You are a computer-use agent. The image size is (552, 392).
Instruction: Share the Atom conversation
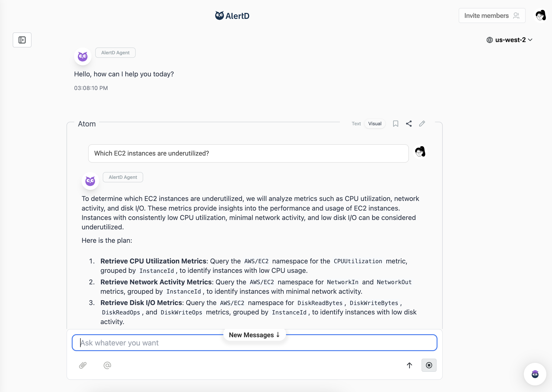click(409, 124)
